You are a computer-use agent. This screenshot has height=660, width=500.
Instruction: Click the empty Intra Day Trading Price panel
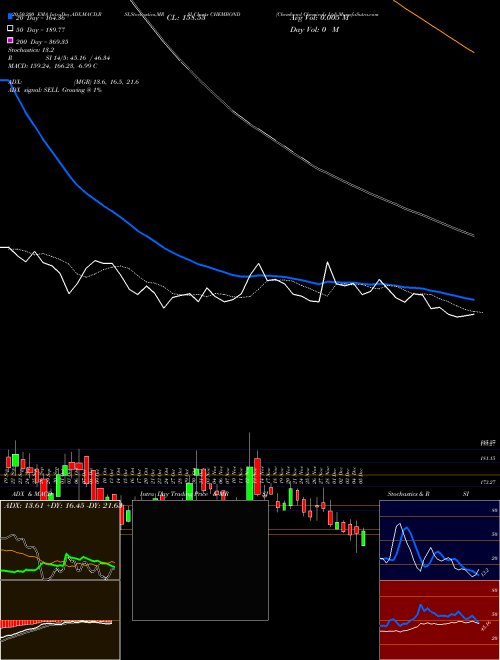click(x=200, y=560)
